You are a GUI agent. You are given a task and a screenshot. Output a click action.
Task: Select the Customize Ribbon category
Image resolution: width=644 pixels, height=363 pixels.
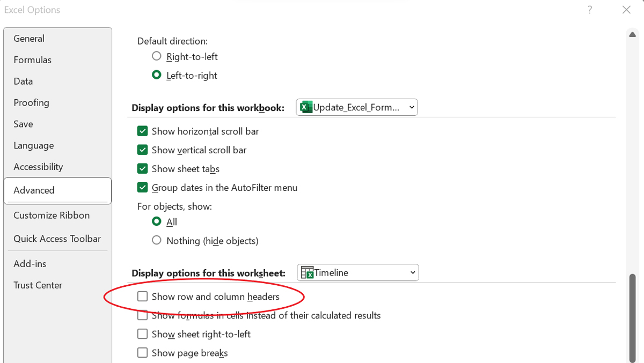click(x=51, y=215)
